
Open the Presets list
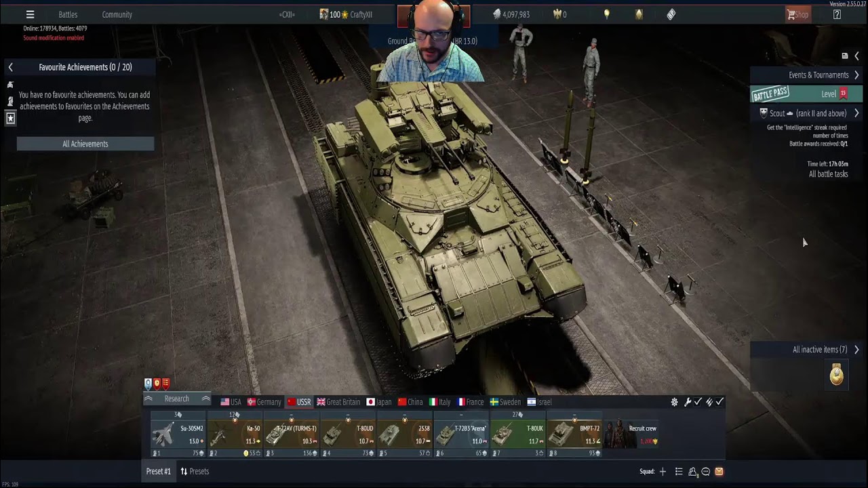[x=195, y=471]
